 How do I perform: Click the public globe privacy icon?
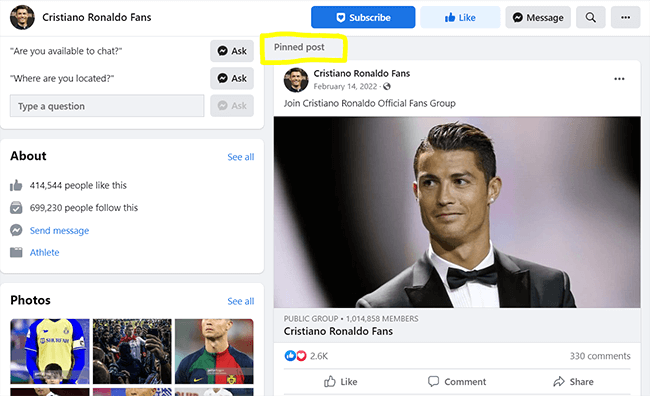coord(387,86)
